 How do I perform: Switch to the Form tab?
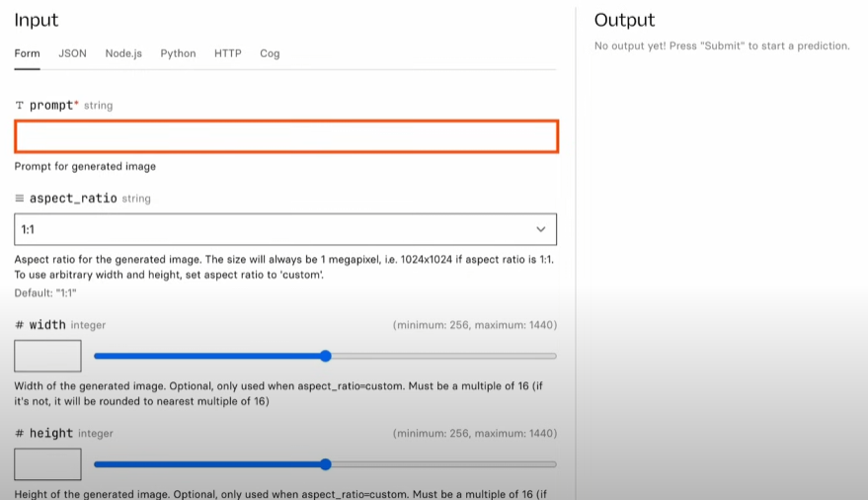coord(27,53)
